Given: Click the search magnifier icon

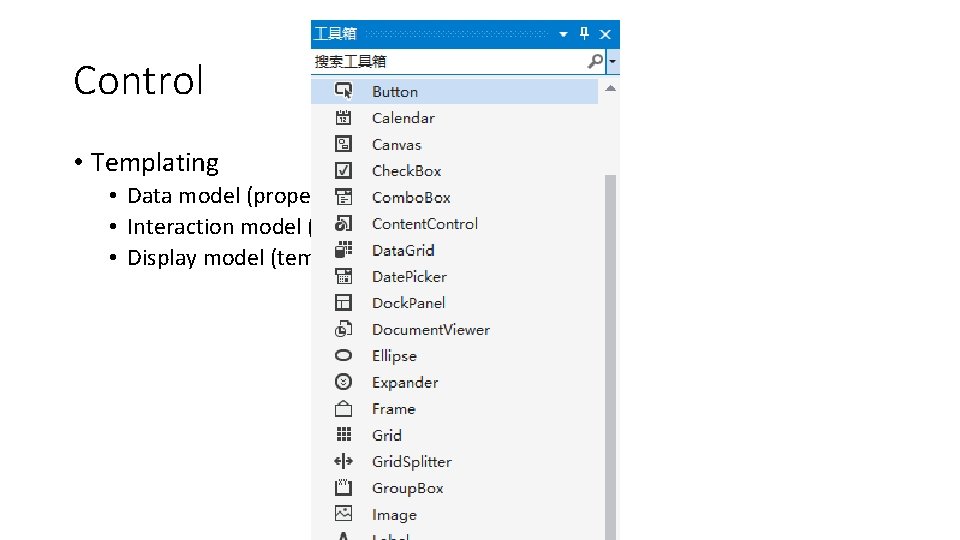Looking at the screenshot, I should (x=595, y=61).
